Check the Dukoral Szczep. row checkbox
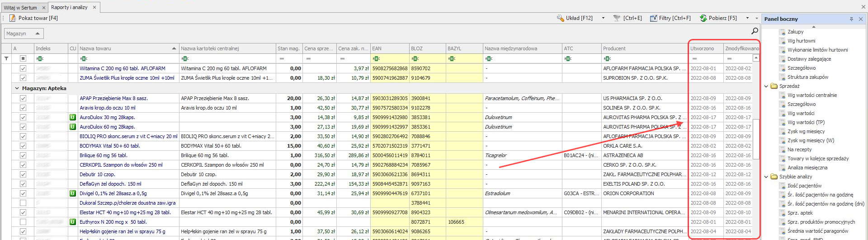The image size is (868, 240). [23, 203]
